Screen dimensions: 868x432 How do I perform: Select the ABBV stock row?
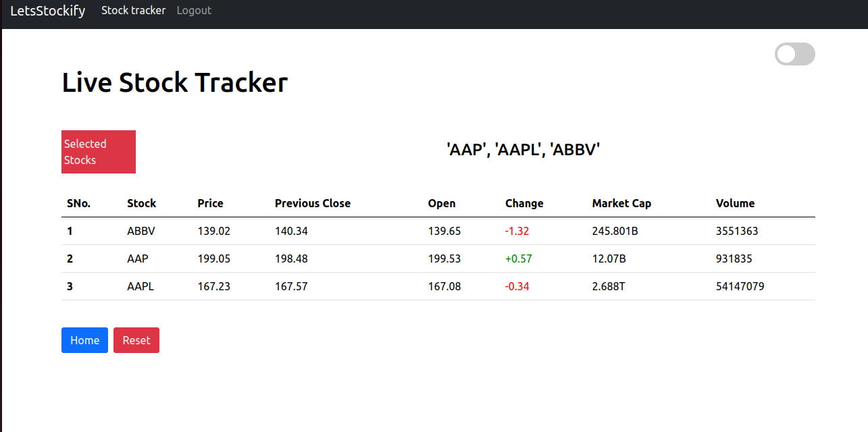pos(438,231)
